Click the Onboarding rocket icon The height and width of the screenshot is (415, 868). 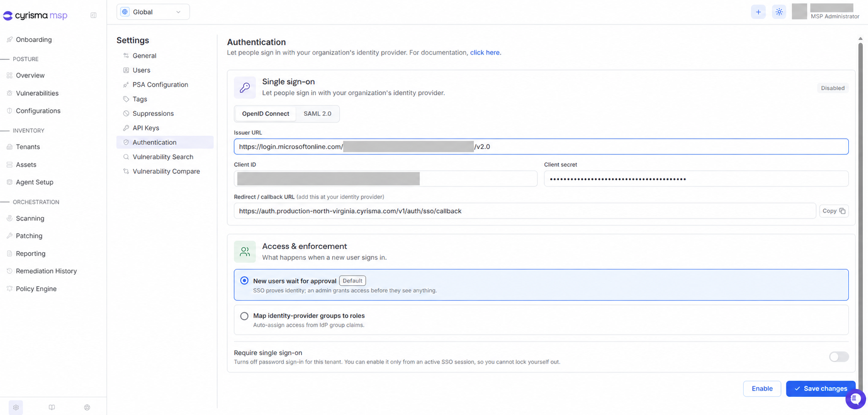pyautogui.click(x=10, y=40)
